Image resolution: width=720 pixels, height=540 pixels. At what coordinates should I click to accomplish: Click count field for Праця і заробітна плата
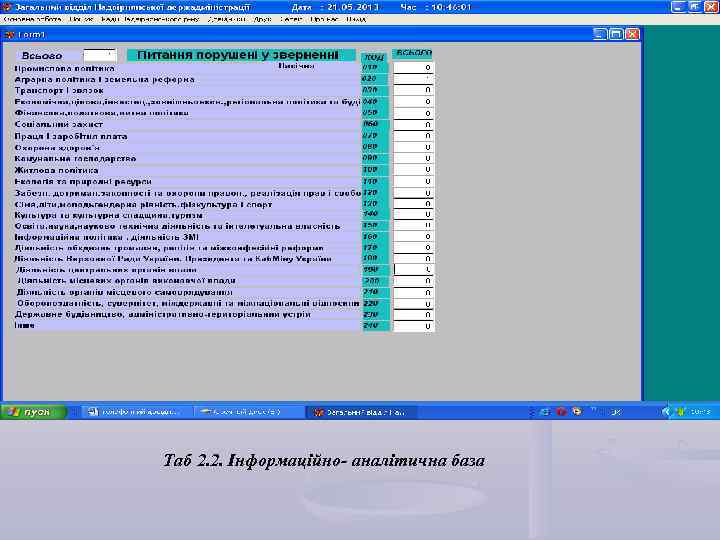(413, 136)
